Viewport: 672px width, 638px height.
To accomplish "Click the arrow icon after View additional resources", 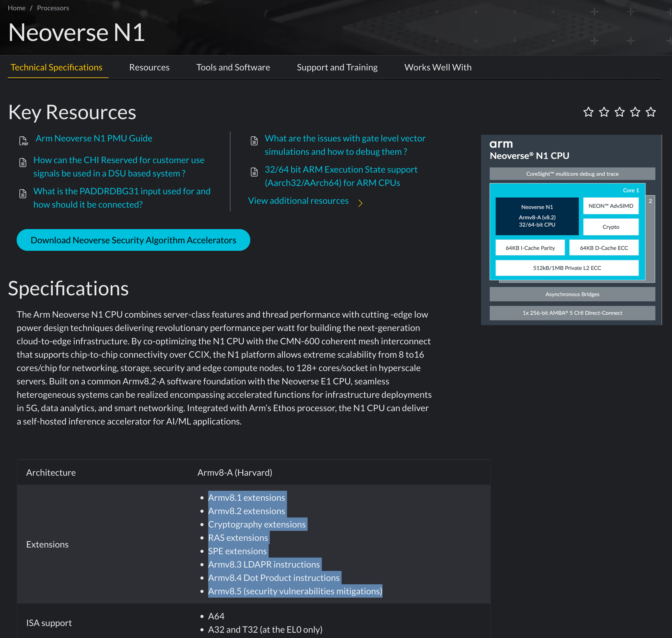I will [360, 203].
